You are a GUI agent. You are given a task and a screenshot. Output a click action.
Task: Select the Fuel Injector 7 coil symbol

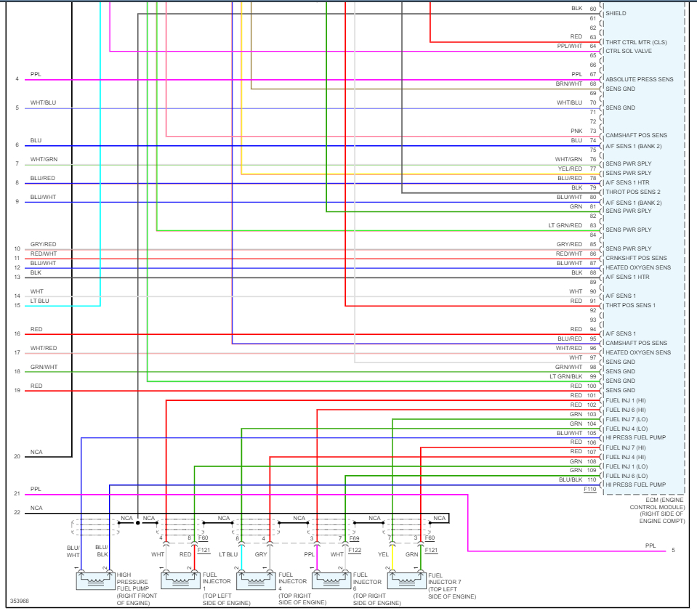coord(407,580)
